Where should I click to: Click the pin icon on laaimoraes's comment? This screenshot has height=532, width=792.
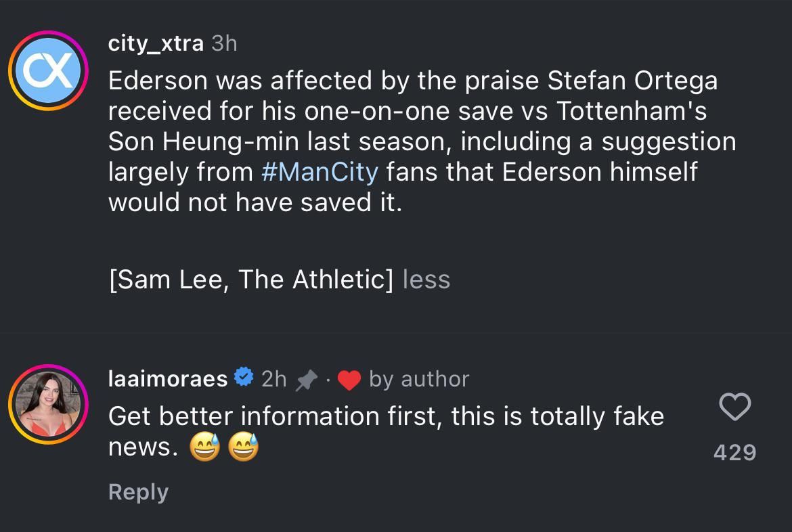[306, 379]
